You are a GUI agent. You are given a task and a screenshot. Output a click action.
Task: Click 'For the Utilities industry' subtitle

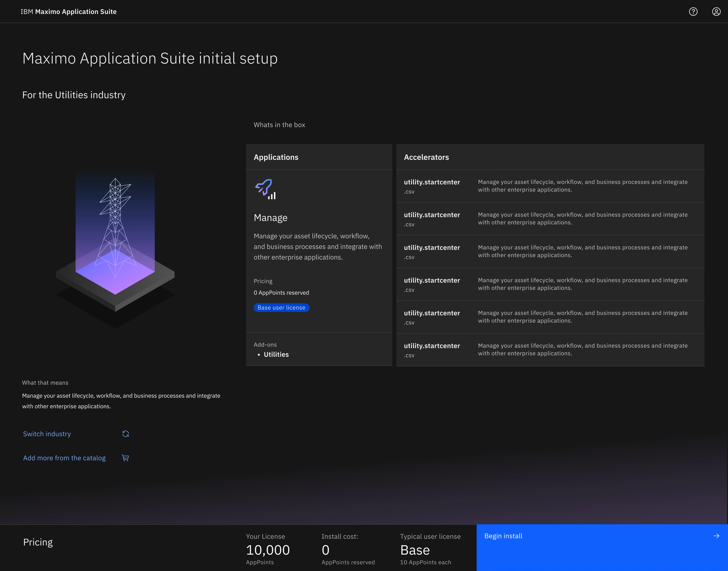(74, 95)
